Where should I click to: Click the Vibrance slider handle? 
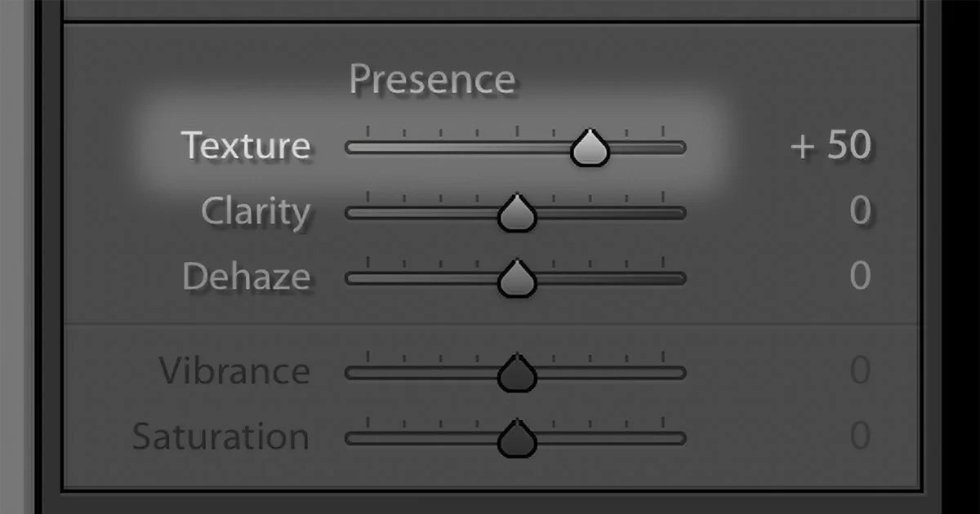click(x=516, y=374)
